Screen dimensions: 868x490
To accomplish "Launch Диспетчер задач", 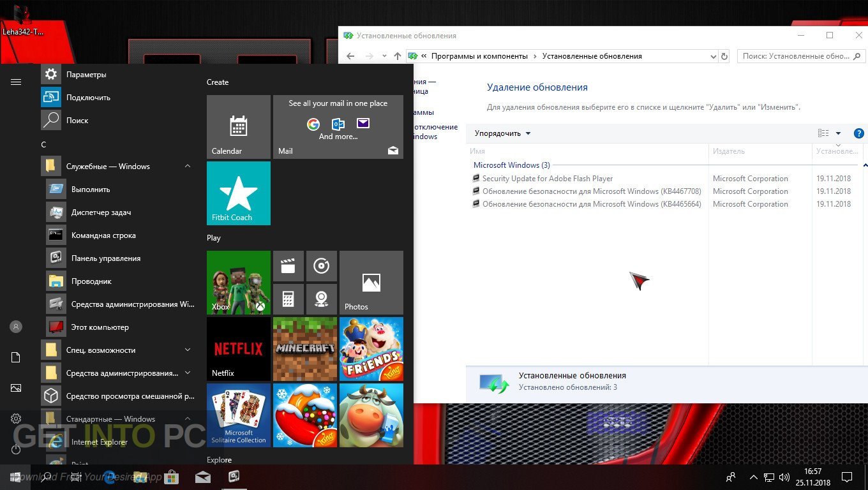I will [121, 212].
